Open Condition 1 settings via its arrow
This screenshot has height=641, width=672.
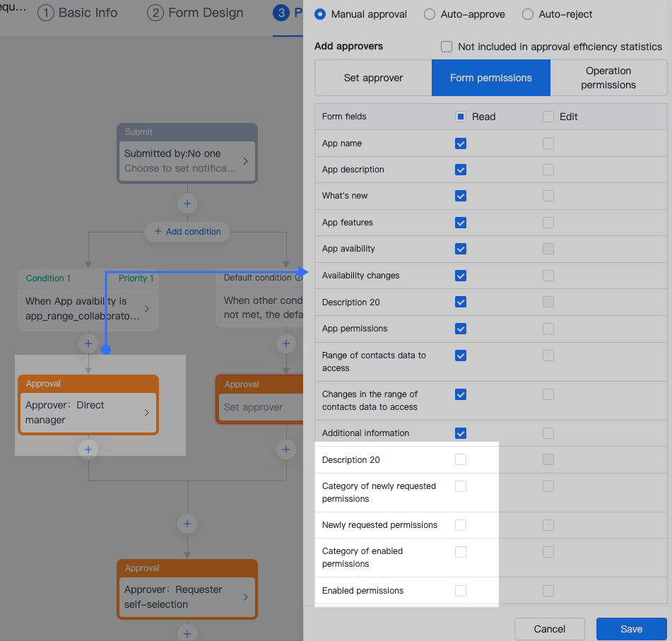pos(147,308)
